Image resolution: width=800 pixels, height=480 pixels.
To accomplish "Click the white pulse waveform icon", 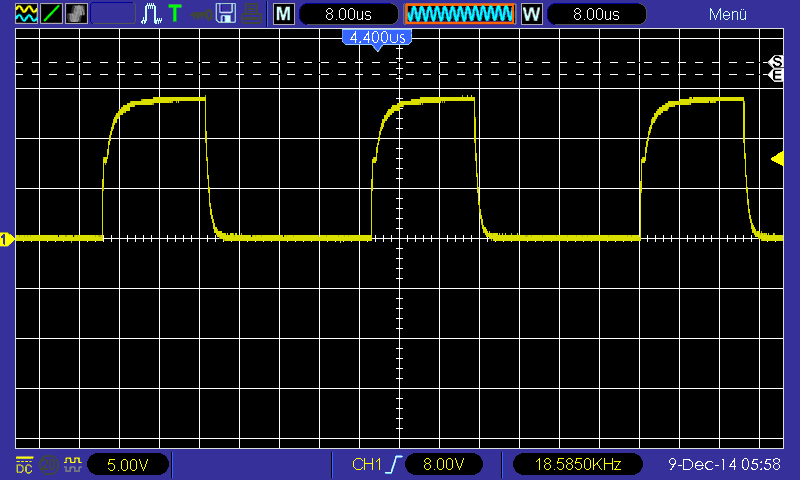I will pyautogui.click(x=151, y=14).
